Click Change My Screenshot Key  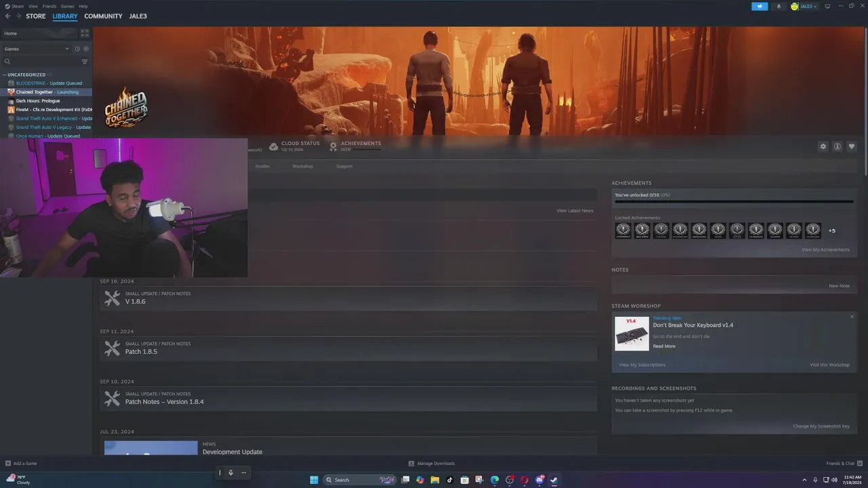point(821,426)
